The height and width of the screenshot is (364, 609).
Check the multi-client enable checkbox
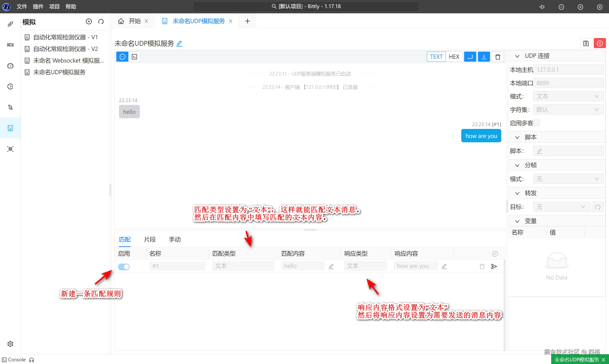[537, 123]
